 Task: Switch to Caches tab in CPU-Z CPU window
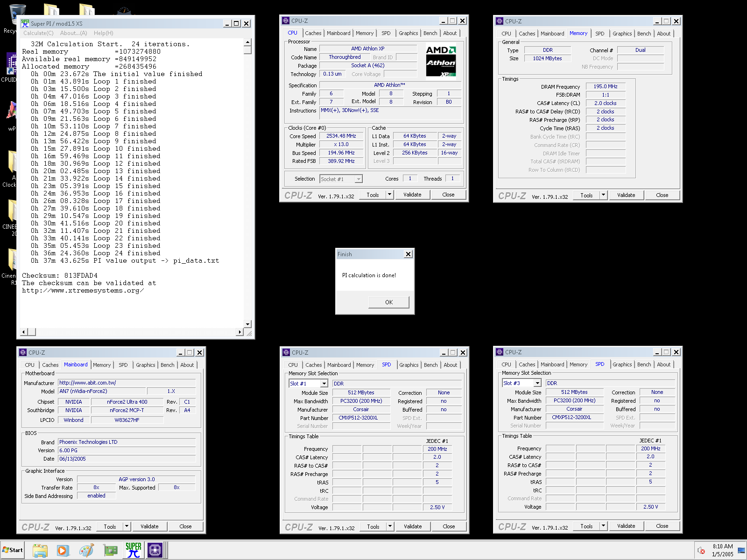313,33
